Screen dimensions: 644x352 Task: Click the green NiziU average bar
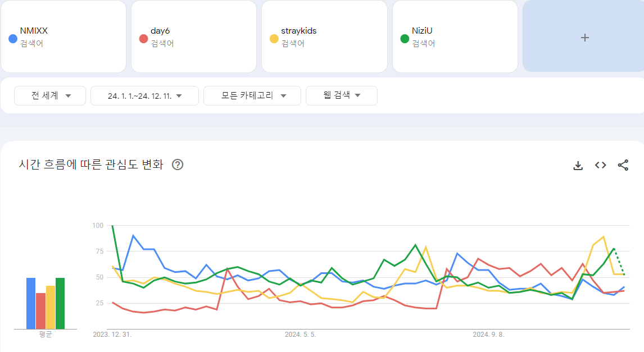point(60,304)
